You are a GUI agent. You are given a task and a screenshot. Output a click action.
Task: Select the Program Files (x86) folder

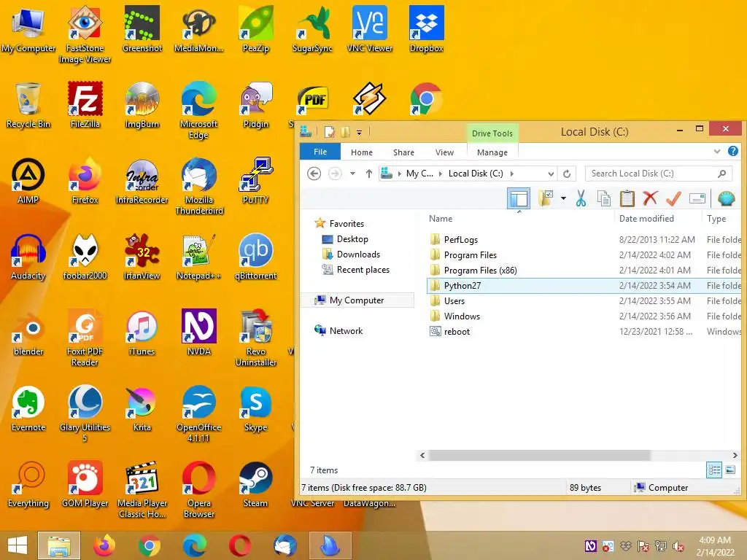coord(480,271)
